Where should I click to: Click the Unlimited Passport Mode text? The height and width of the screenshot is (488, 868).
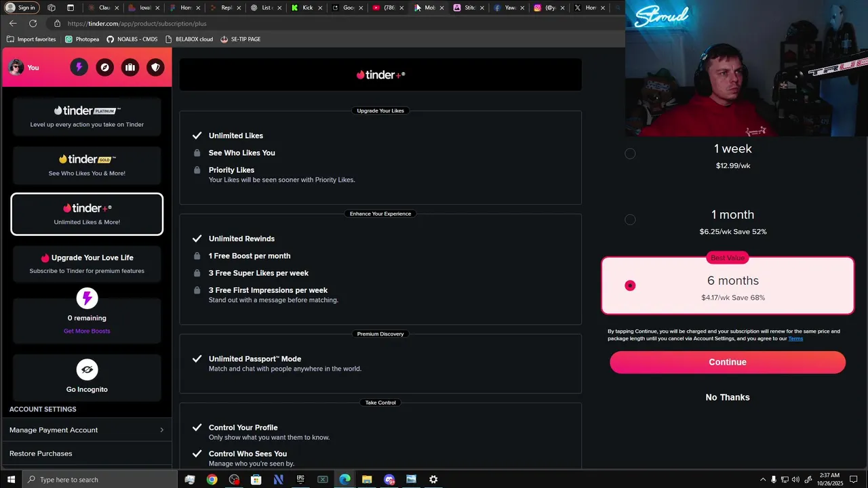255,359
